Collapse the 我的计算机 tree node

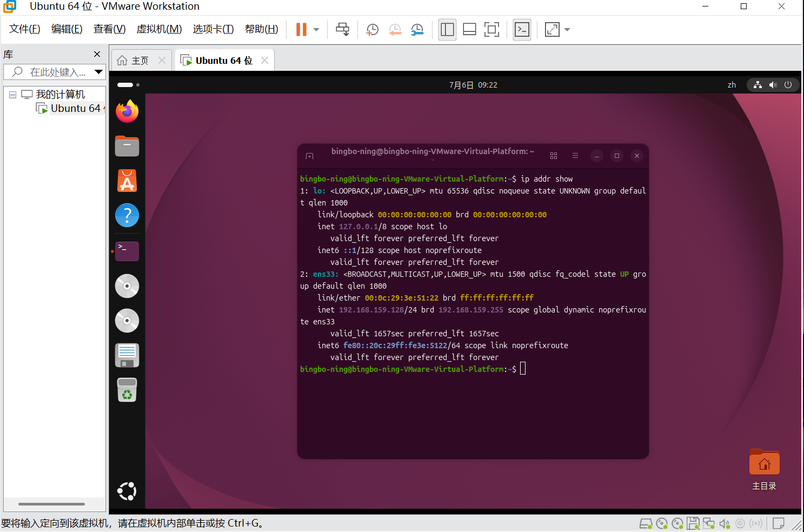click(12, 95)
